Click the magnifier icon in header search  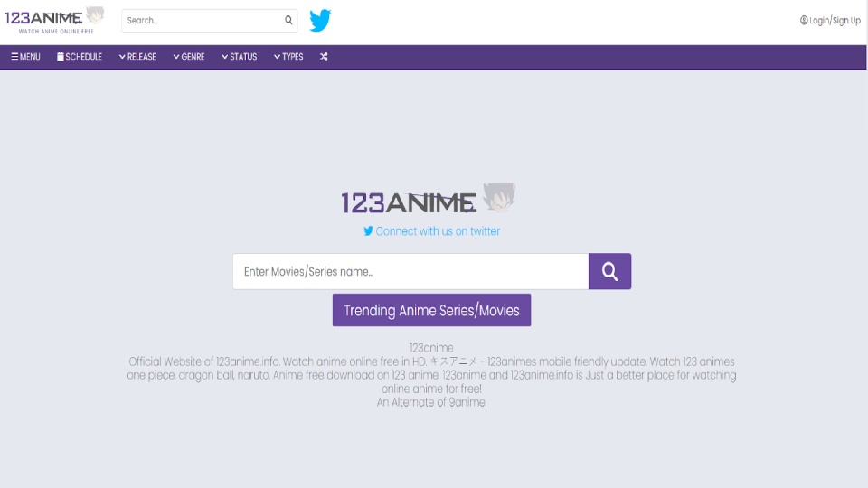(x=288, y=21)
